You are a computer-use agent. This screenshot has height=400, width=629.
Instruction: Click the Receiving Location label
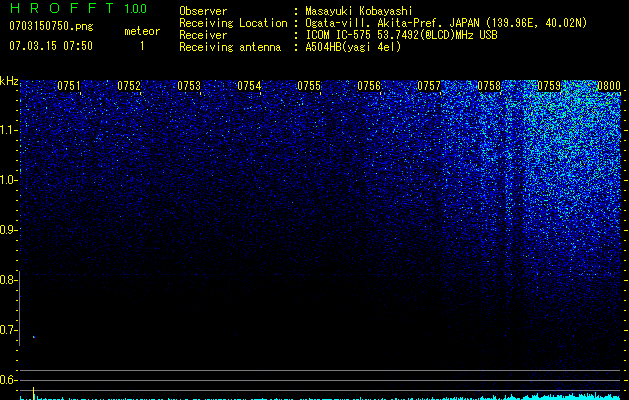(233, 23)
